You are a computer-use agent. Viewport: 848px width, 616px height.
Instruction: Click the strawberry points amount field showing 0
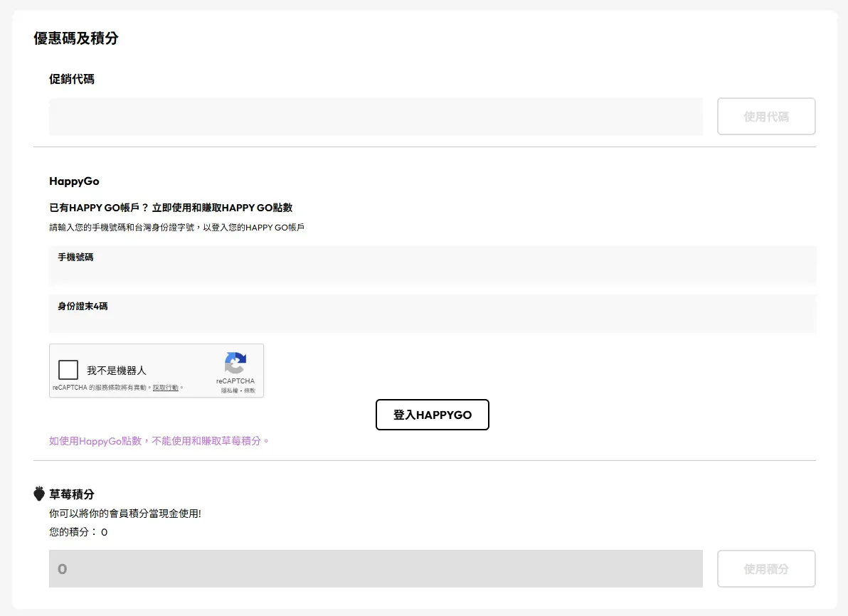pyautogui.click(x=376, y=569)
